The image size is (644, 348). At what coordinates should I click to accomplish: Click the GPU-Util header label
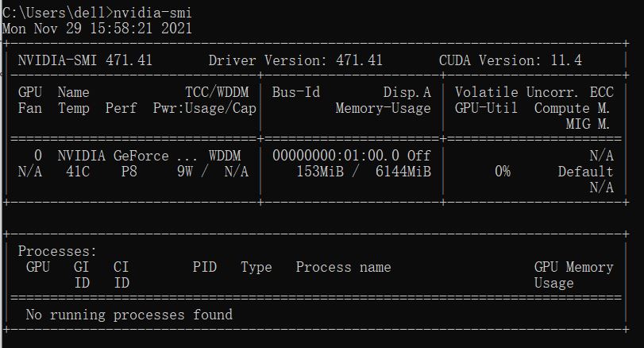[486, 108]
